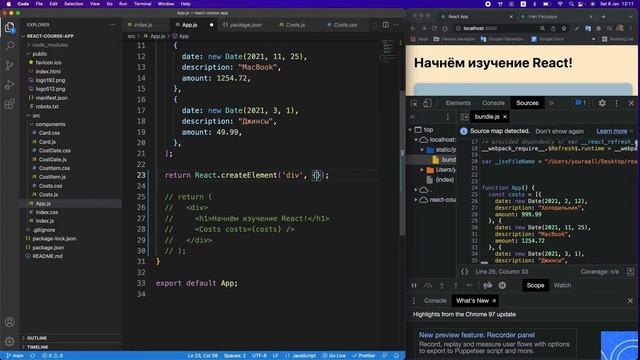Click the Step over debugger button
The image size is (640, 360).
(428, 285)
